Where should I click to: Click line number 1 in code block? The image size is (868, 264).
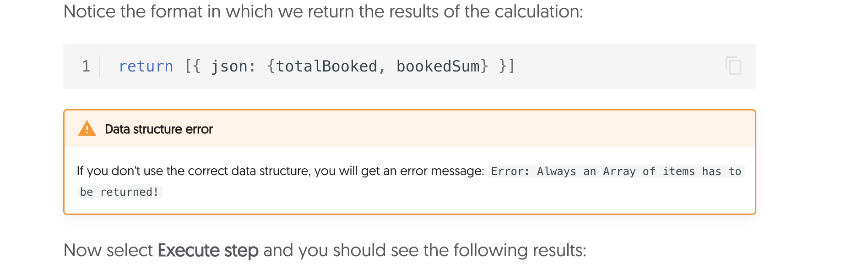[86, 66]
